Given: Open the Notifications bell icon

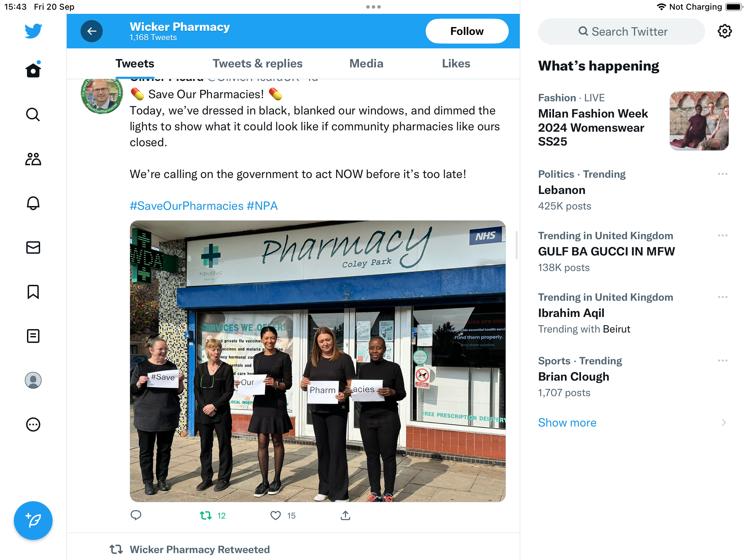Looking at the screenshot, I should [33, 203].
